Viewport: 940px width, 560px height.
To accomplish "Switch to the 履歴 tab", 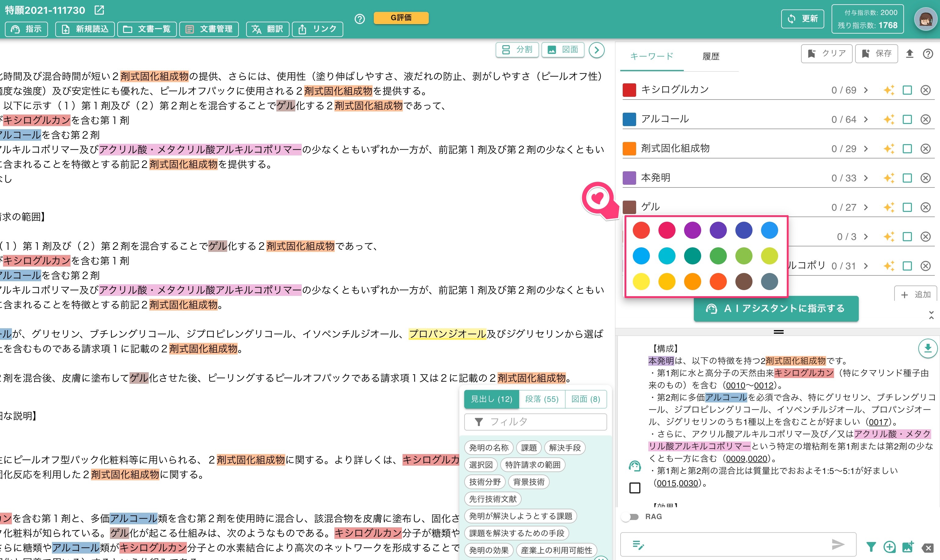I will [711, 56].
